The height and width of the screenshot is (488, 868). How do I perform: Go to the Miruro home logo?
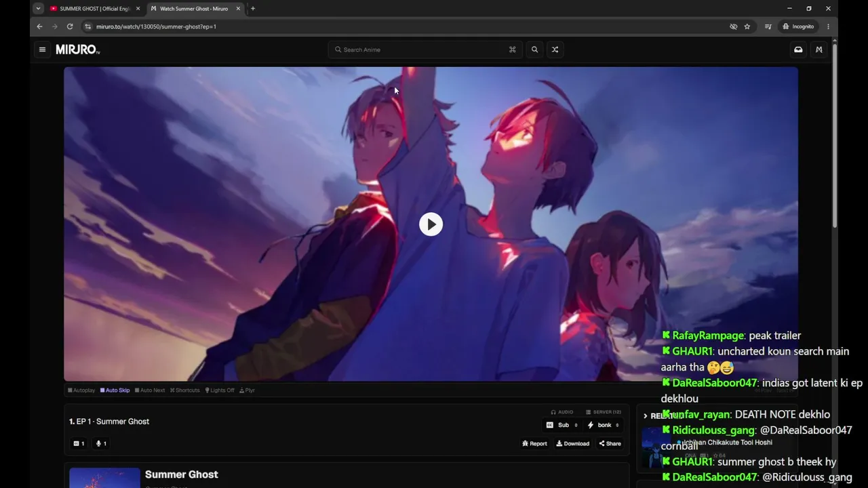pos(78,49)
